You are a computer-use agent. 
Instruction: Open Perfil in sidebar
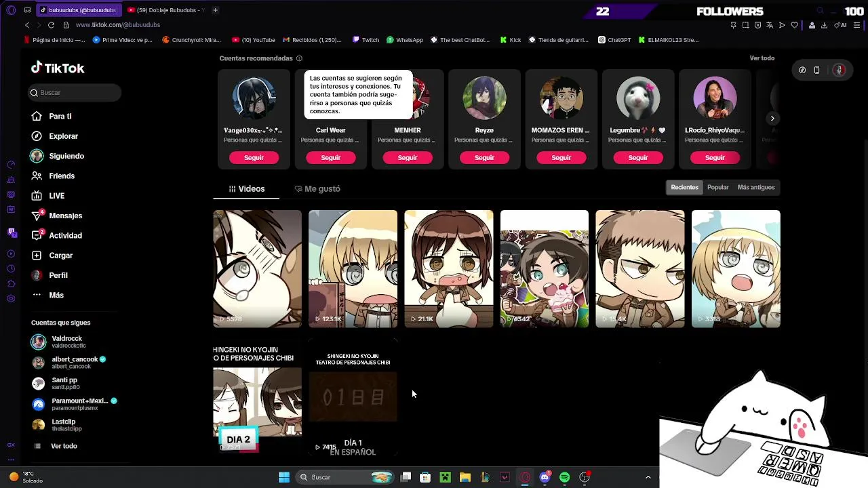tap(50, 275)
